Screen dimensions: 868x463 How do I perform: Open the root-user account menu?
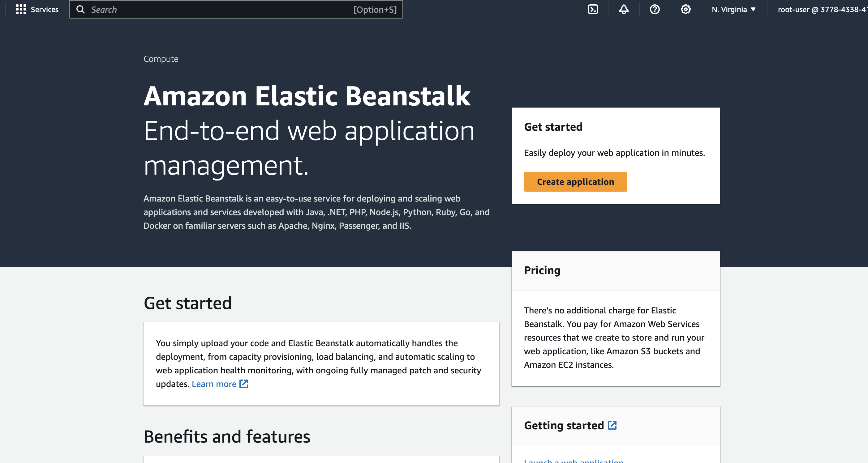click(x=822, y=10)
